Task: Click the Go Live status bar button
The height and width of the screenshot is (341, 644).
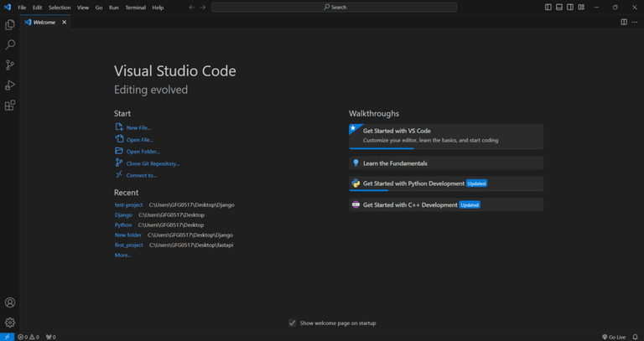Action: [x=613, y=337]
